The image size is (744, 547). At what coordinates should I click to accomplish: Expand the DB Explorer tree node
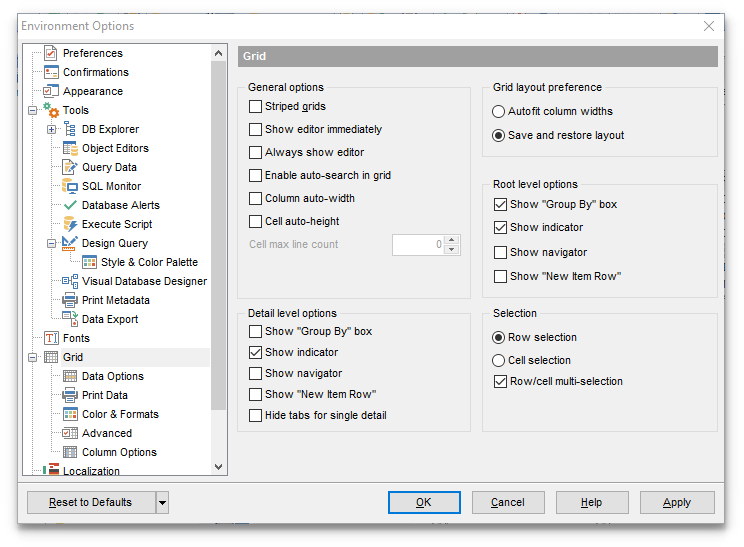click(x=51, y=130)
